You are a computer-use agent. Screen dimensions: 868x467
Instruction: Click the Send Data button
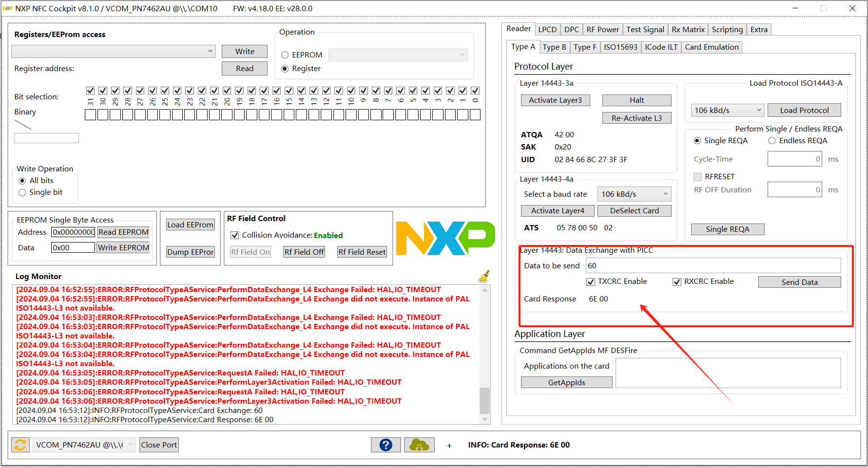(x=799, y=281)
